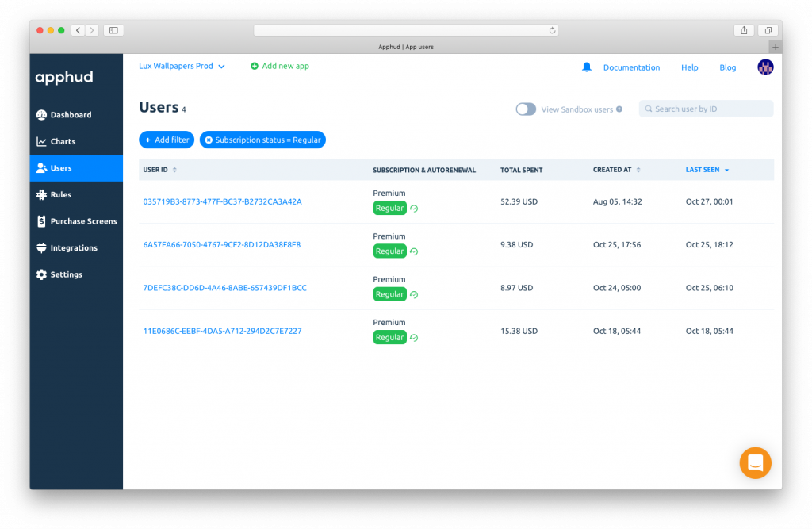Open the Dashboard menu item
The width and height of the screenshot is (812, 529).
coord(76,115)
